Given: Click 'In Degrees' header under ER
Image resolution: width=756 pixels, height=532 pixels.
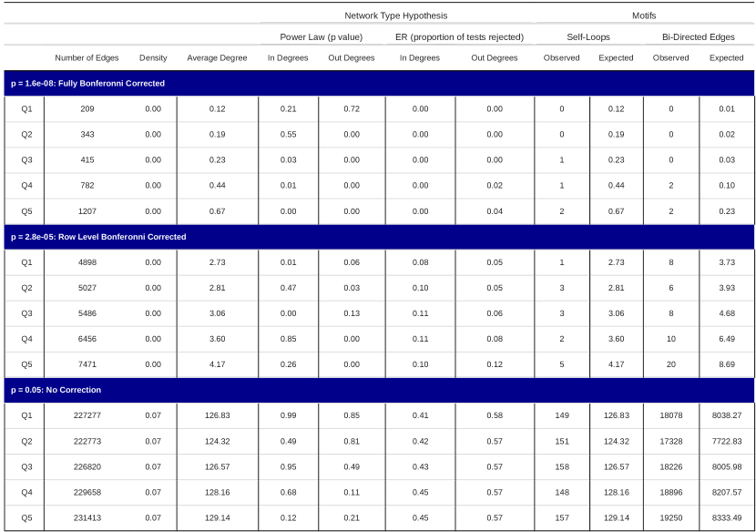Looking at the screenshot, I should click(420, 58).
